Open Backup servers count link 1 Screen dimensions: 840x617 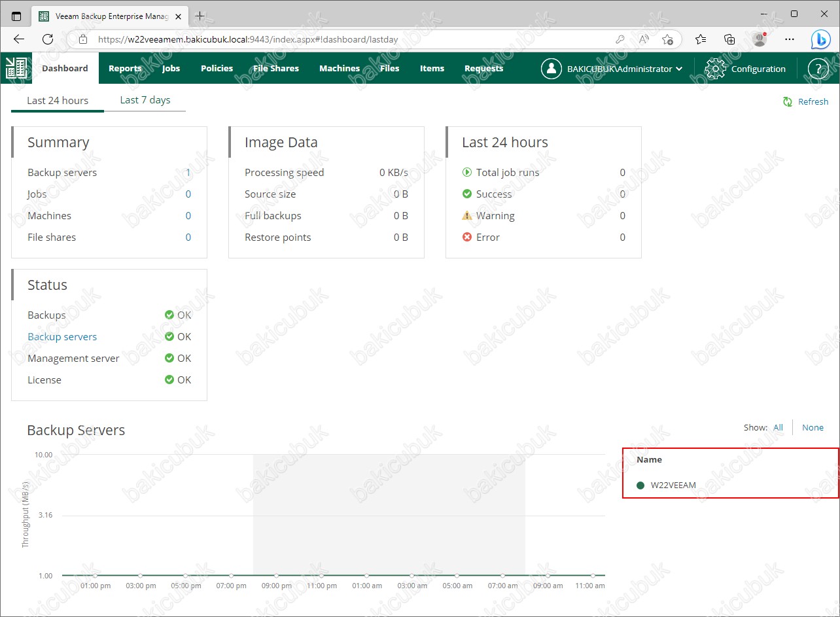(188, 172)
